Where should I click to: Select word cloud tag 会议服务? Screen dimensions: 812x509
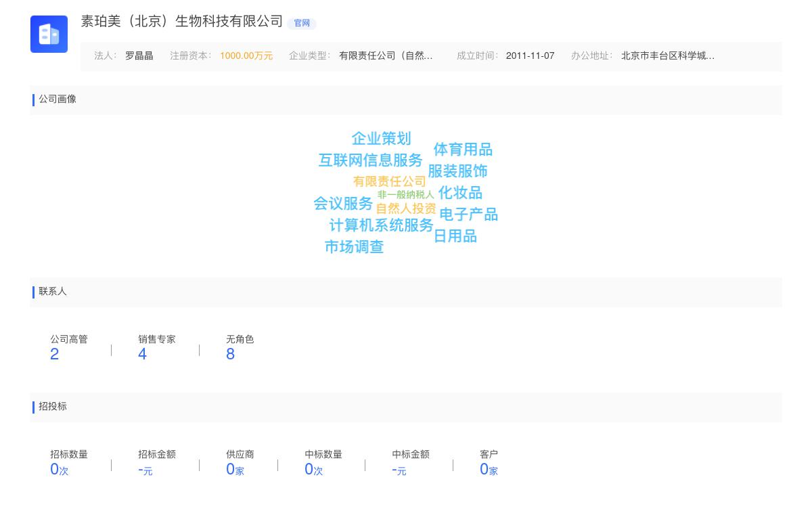(x=343, y=204)
